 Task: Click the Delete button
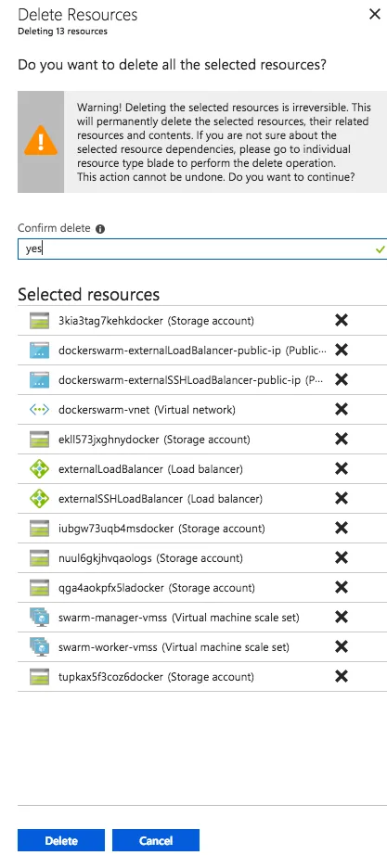pyautogui.click(x=61, y=840)
